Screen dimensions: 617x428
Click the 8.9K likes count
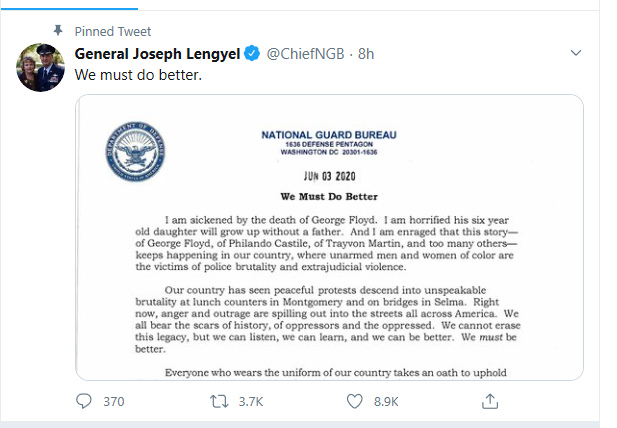pyautogui.click(x=386, y=402)
